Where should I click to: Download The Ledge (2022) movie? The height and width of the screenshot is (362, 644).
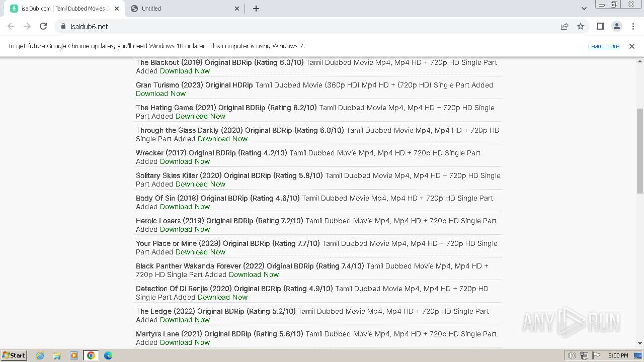(185, 320)
